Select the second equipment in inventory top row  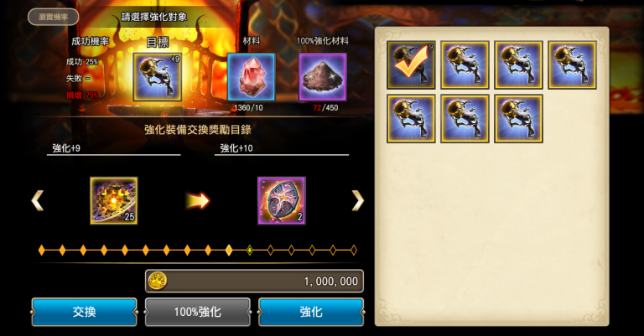[465, 65]
